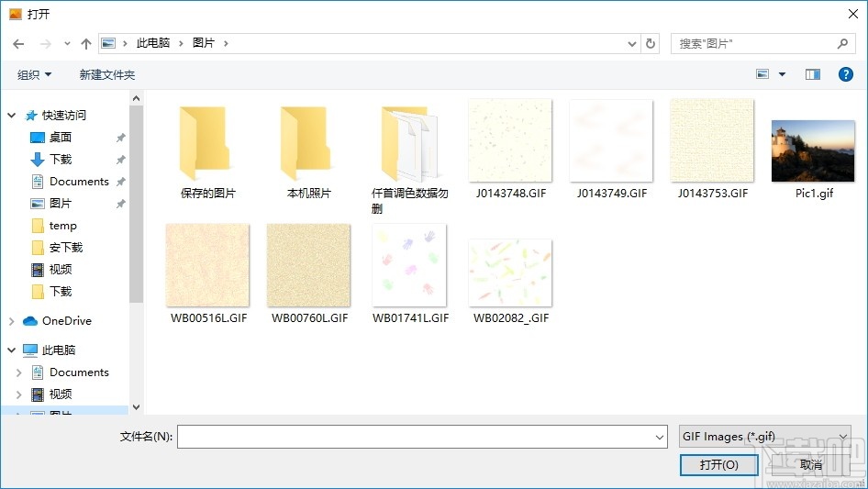
Task: Click 图片 in the address path
Action: coord(203,43)
